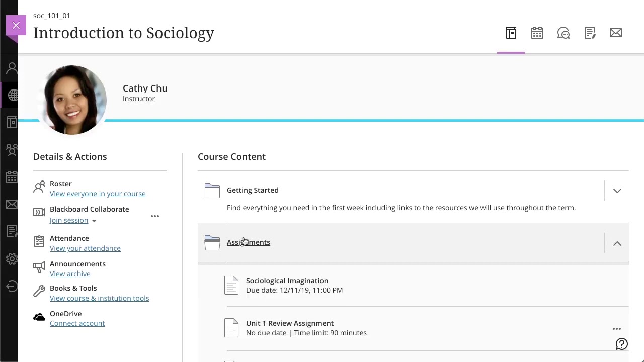The width and height of the screenshot is (644, 362).
Task: Collapse the Assignments folder chevron
Action: point(617,243)
